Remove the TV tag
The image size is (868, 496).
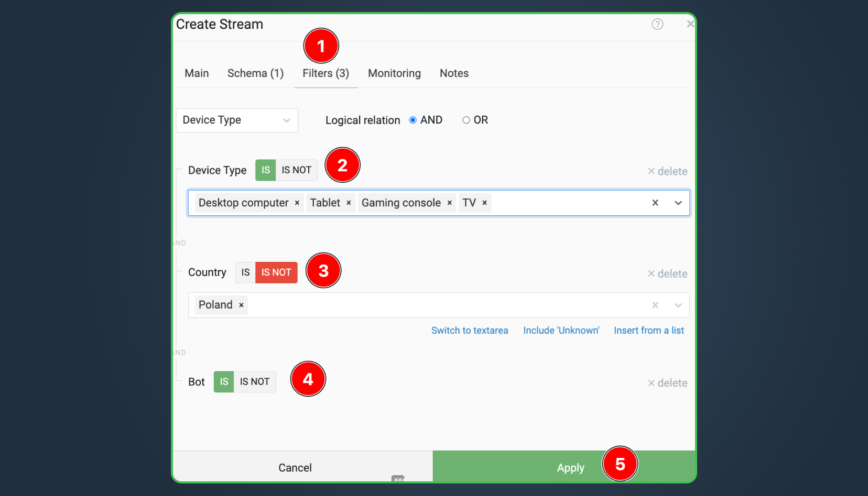(x=485, y=203)
